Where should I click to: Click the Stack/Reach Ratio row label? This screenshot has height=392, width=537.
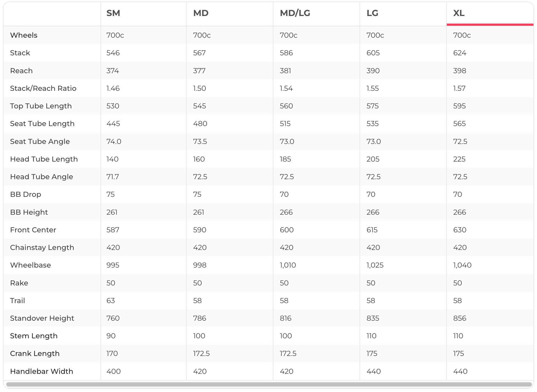pyautogui.click(x=43, y=88)
